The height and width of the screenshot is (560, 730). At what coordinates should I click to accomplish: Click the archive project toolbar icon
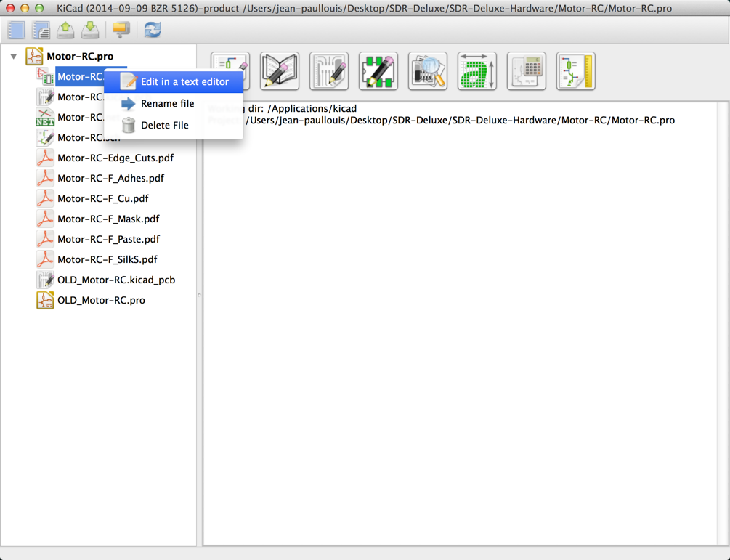click(65, 30)
